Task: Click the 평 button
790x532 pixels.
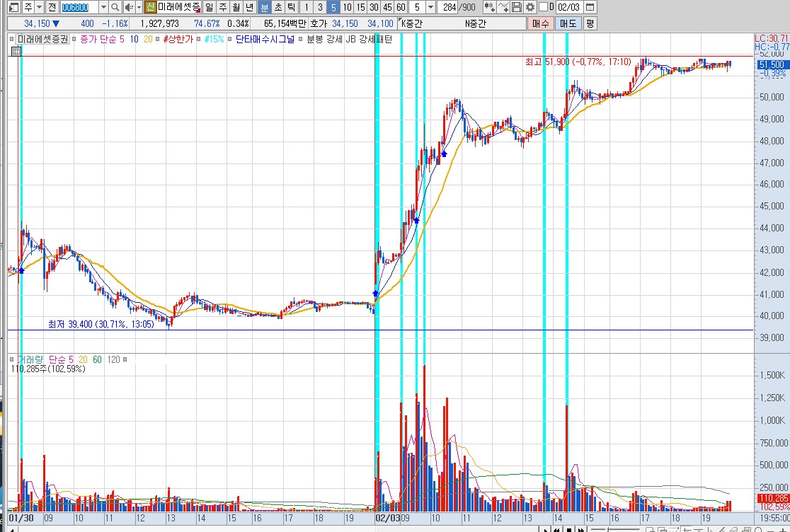Action: 590,23
